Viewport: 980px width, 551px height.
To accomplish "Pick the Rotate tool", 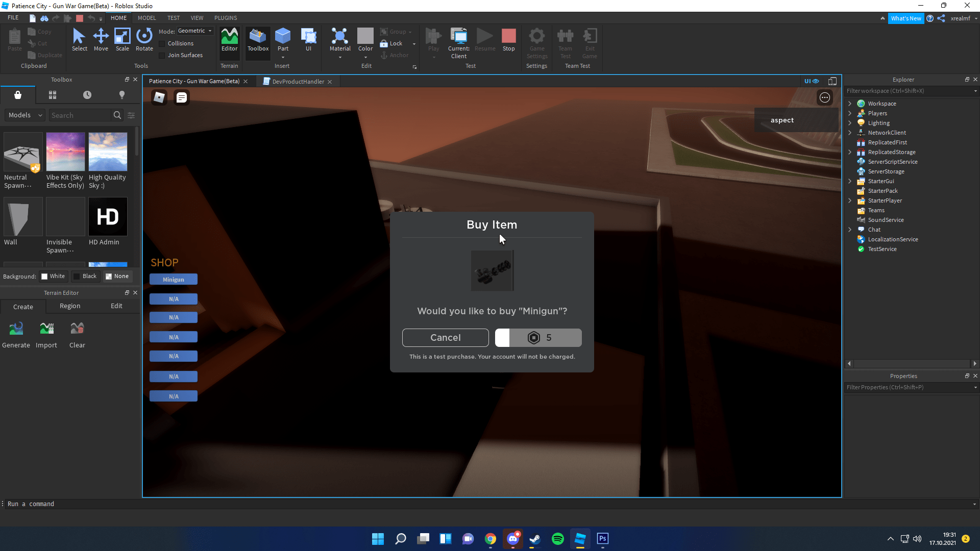I will tap(144, 40).
